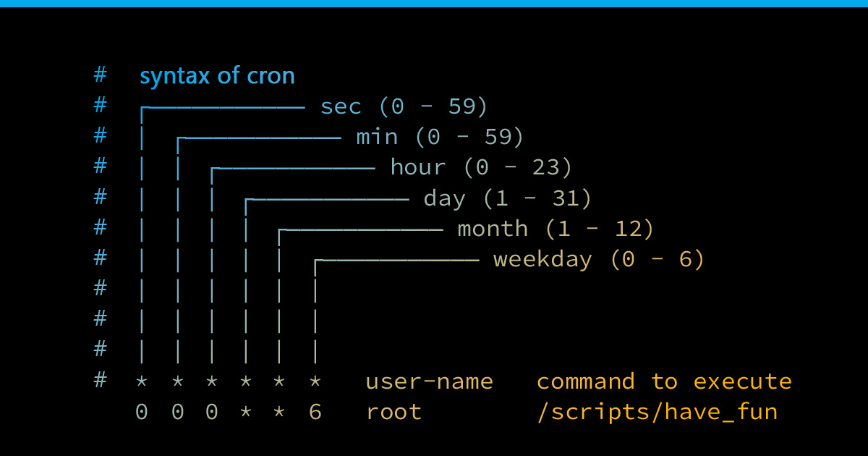Click the 'hour (0 - 23)' field label

coord(480,167)
